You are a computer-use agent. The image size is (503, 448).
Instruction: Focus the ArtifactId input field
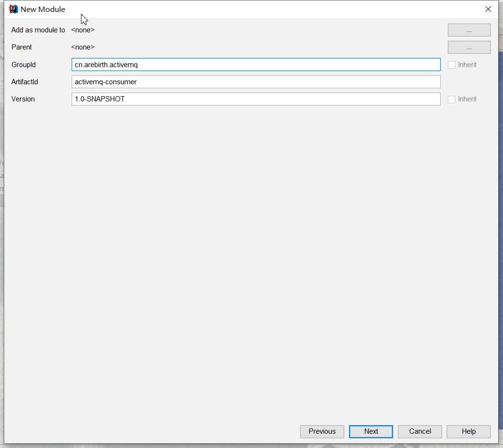coord(256,82)
